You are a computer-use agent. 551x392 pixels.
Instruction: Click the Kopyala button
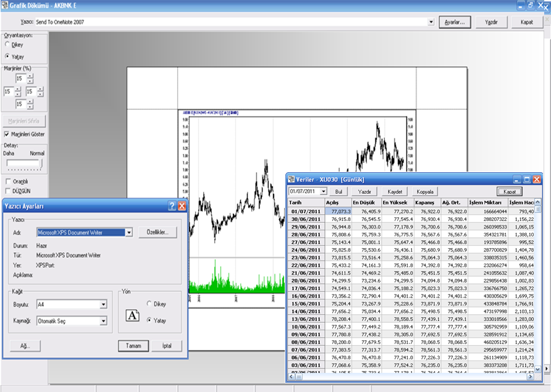(x=425, y=192)
